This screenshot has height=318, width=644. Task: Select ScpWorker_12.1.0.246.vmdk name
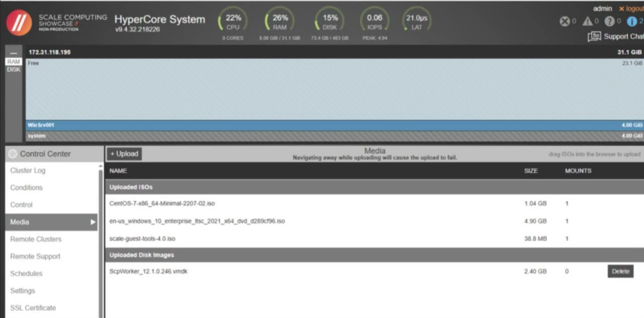click(148, 271)
